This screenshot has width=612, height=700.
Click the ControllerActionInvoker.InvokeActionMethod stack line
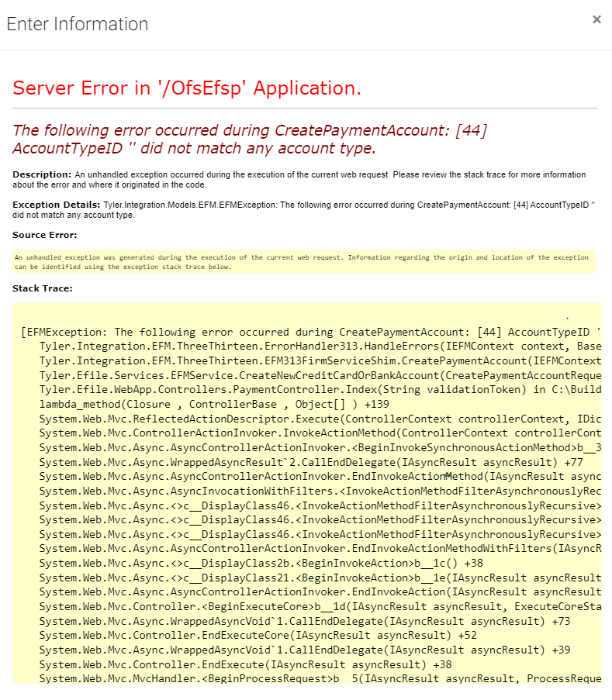tap(320, 433)
